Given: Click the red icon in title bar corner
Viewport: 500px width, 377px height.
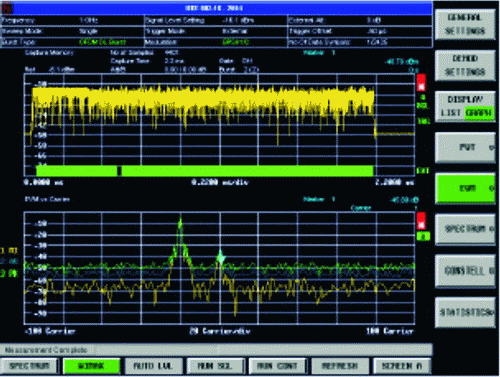Looking at the screenshot, I should pyautogui.click(x=6, y=8).
